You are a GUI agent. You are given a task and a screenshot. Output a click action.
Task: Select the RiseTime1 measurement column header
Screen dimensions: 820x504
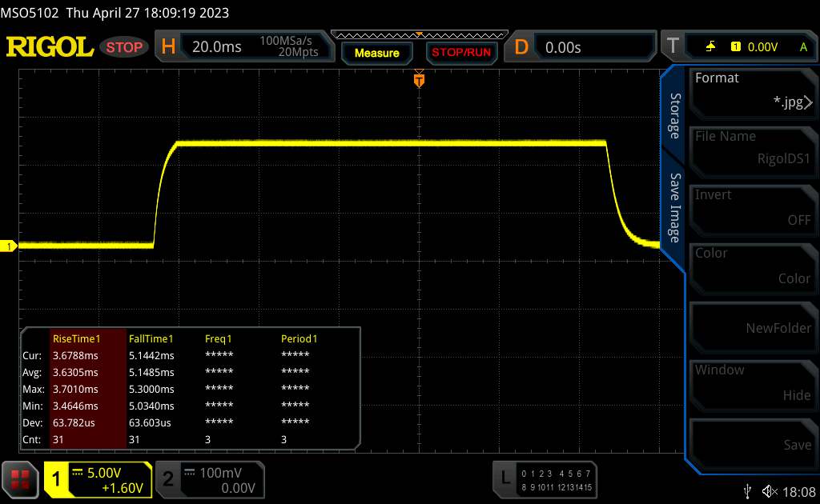point(76,338)
